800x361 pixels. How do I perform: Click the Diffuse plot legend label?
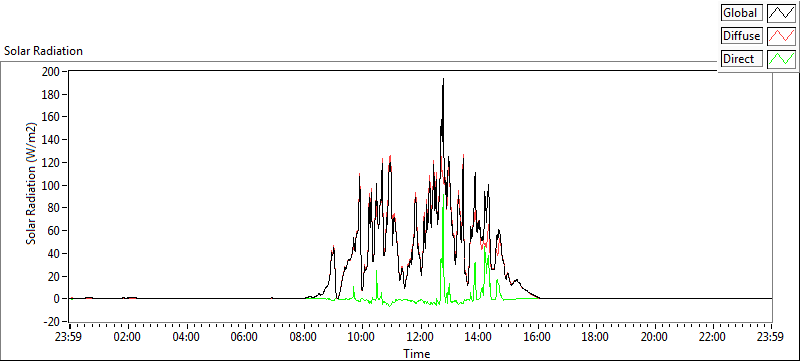pyautogui.click(x=741, y=36)
